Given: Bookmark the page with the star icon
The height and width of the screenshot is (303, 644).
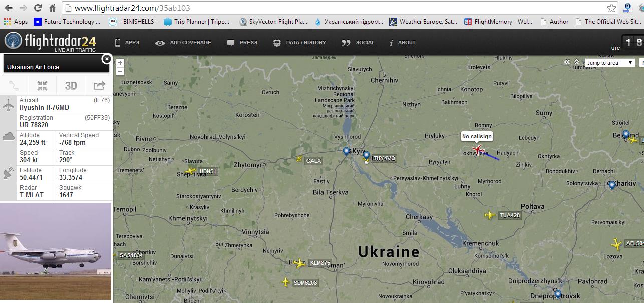Looking at the screenshot, I should (x=611, y=8).
